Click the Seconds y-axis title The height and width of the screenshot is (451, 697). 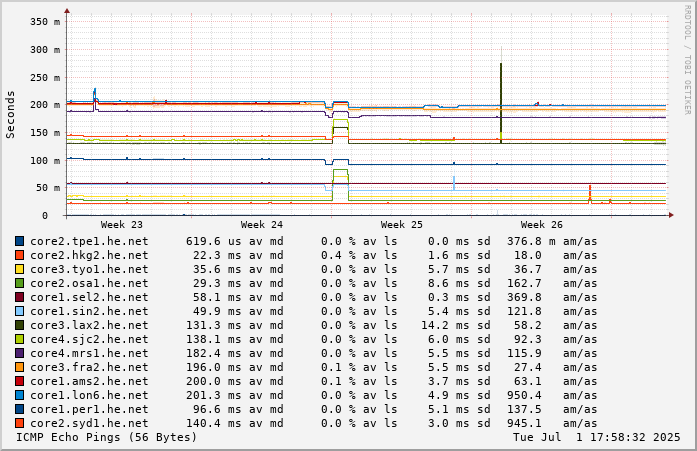(x=10, y=115)
